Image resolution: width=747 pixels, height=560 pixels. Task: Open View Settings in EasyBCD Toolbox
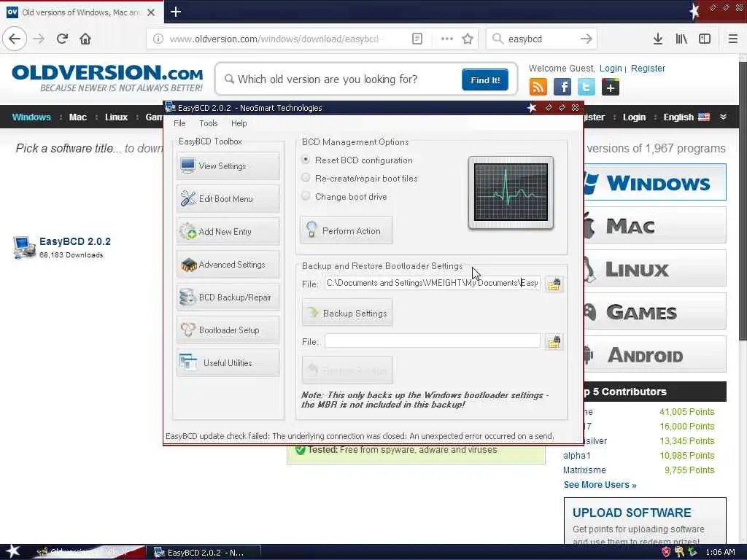[x=228, y=166]
